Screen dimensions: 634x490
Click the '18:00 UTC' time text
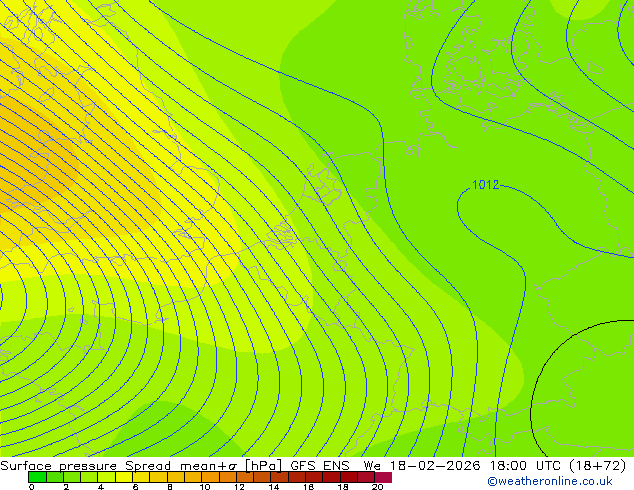point(525,466)
